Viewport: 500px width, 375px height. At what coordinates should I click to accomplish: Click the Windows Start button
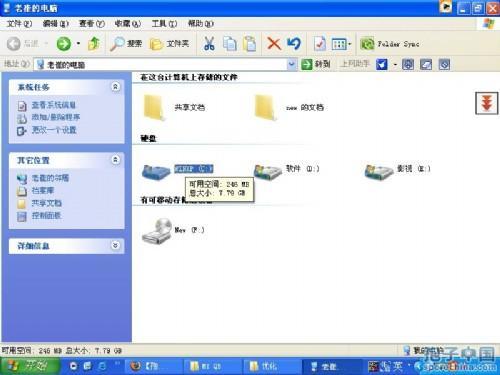30,366
